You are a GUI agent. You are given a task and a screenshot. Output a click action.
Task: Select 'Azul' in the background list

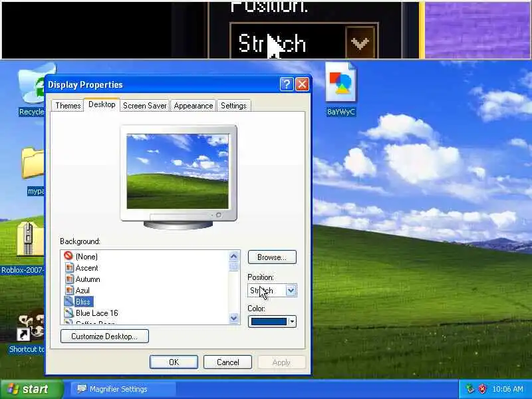click(x=82, y=291)
